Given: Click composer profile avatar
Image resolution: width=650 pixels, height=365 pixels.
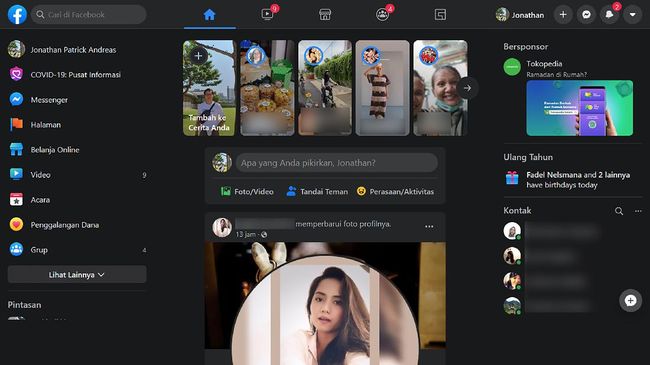Looking at the screenshot, I should [x=222, y=163].
